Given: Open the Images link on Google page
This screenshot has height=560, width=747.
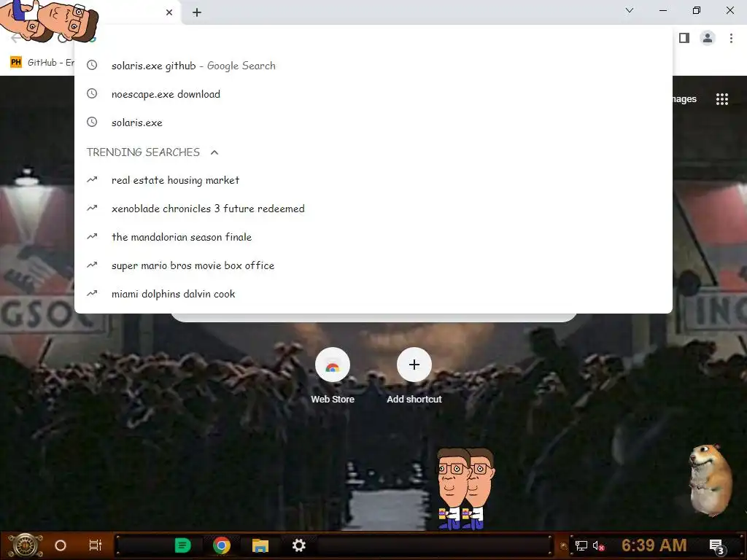Looking at the screenshot, I should point(684,99).
